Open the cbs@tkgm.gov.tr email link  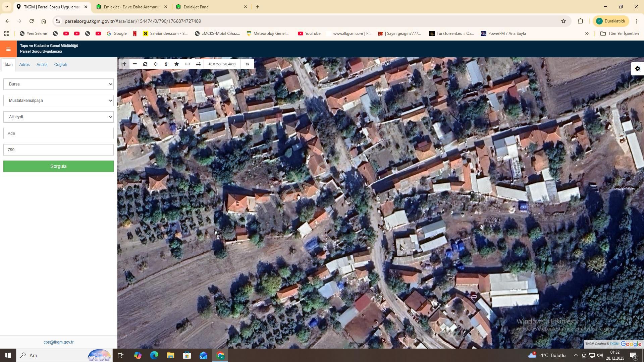[x=59, y=342]
